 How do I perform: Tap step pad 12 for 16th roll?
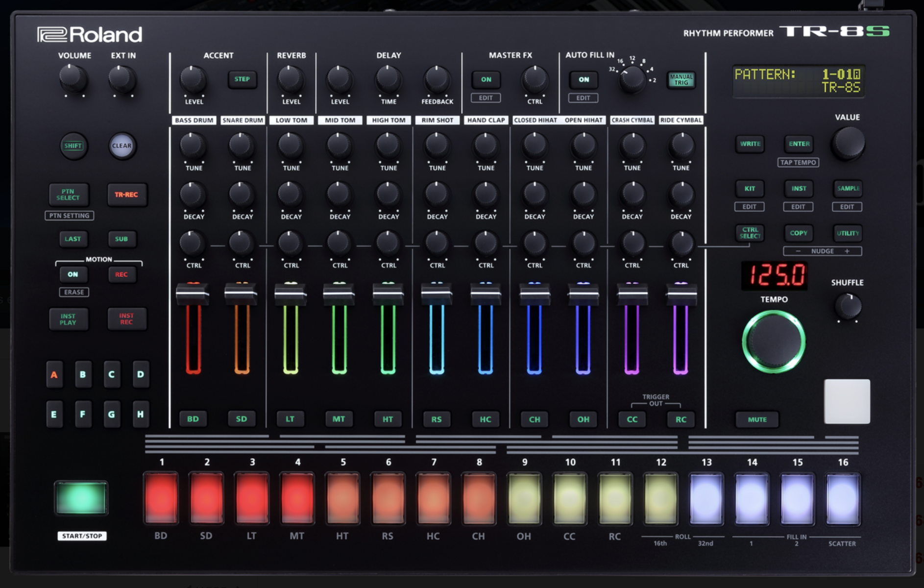[x=661, y=498]
